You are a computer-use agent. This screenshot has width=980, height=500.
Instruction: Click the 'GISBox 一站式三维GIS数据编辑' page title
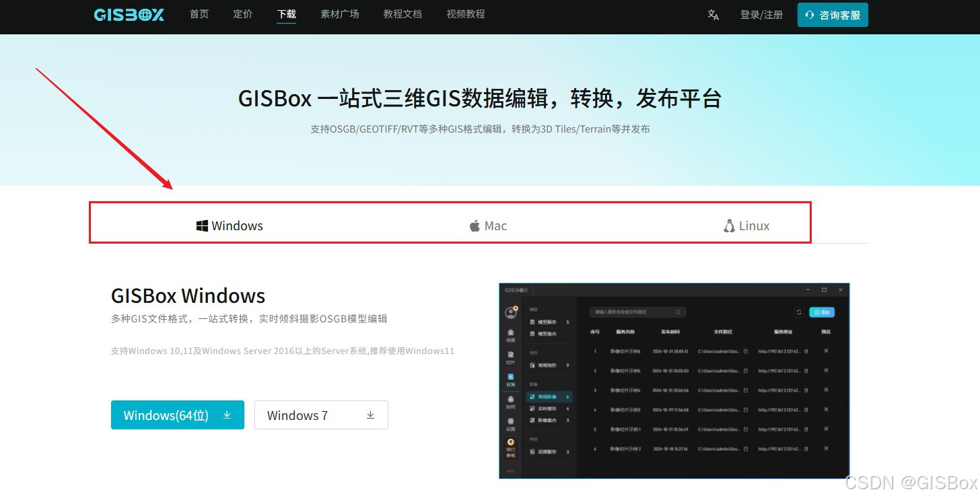tap(480, 99)
